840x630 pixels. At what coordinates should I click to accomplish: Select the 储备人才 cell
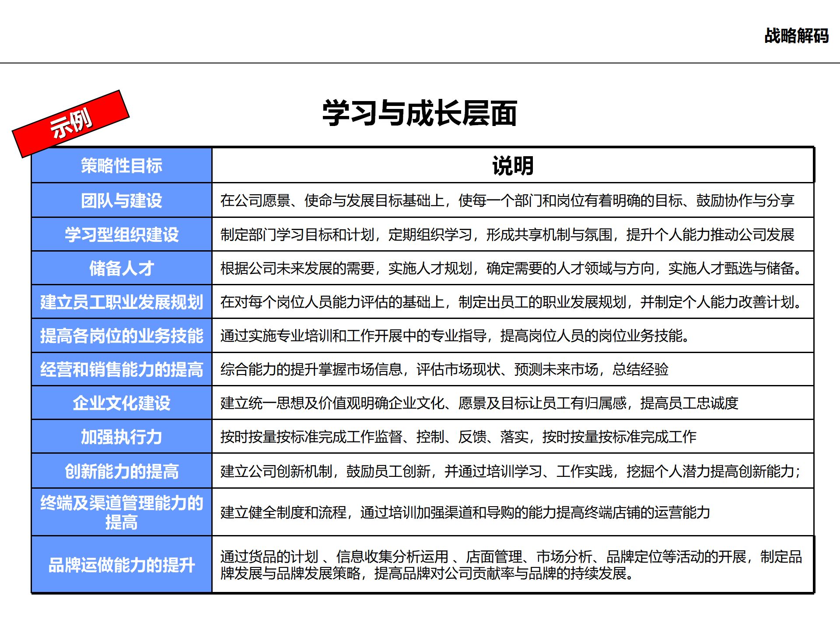point(122,268)
